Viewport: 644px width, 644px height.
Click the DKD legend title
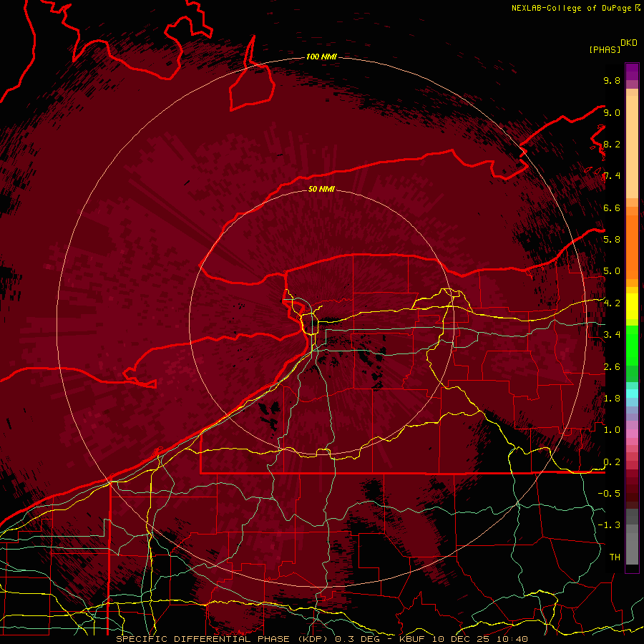coord(629,43)
